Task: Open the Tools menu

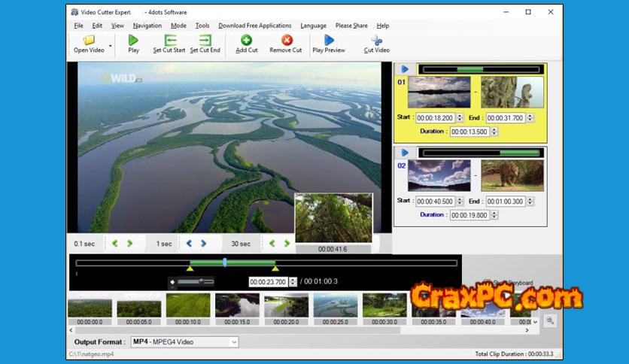Action: tap(202, 26)
